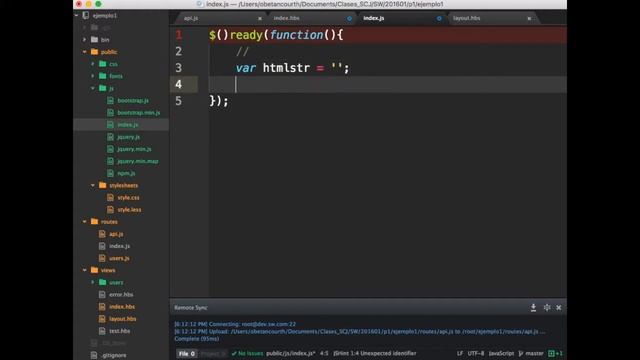
Task: Open error.hbs file
Action: pyautogui.click(x=121, y=294)
